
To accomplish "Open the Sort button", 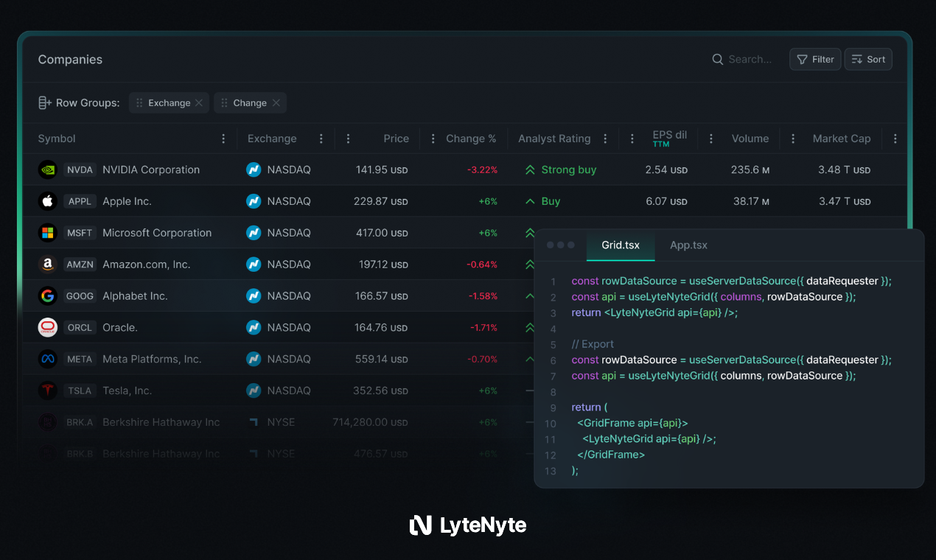I will click(868, 60).
